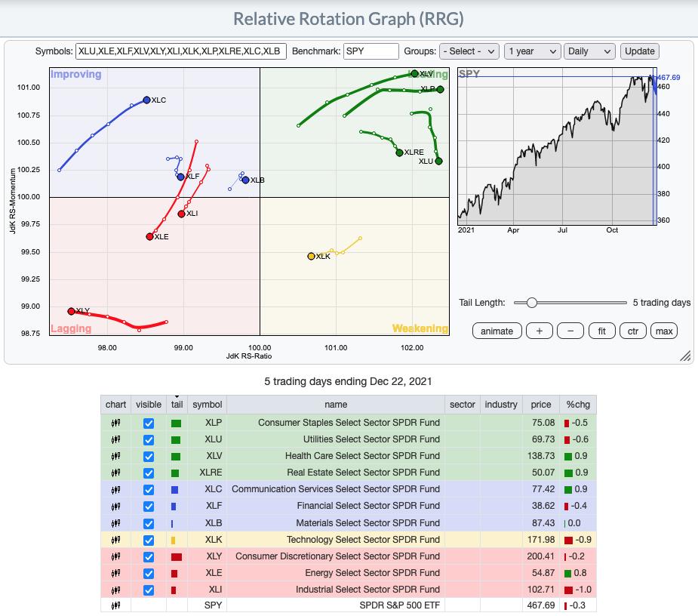Click the Benchmark SPY input field

tap(371, 51)
